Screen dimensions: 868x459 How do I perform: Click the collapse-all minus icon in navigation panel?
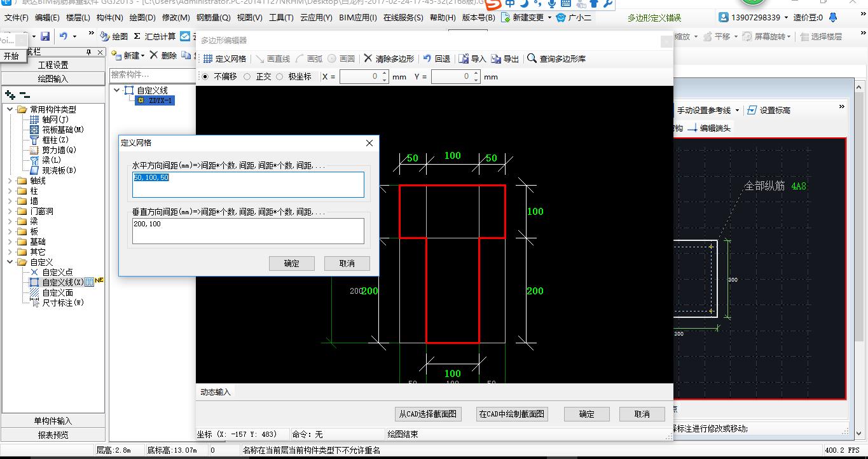[x=25, y=95]
